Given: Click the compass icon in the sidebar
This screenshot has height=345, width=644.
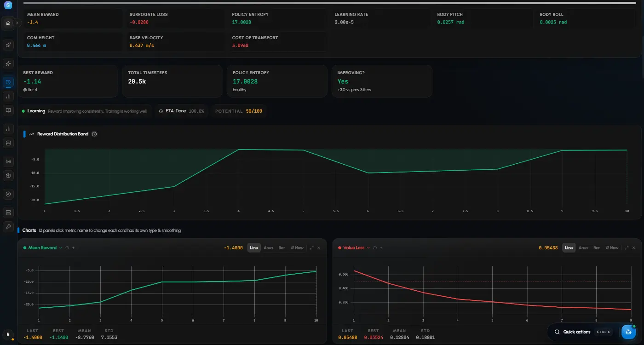Looking at the screenshot, I should click(x=8, y=194).
